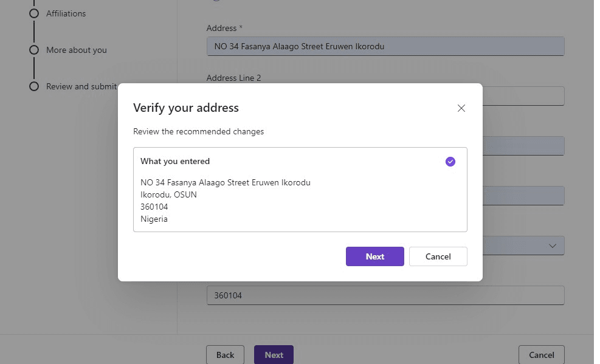Expand the dropdown chevron above the postal code

pyautogui.click(x=552, y=246)
